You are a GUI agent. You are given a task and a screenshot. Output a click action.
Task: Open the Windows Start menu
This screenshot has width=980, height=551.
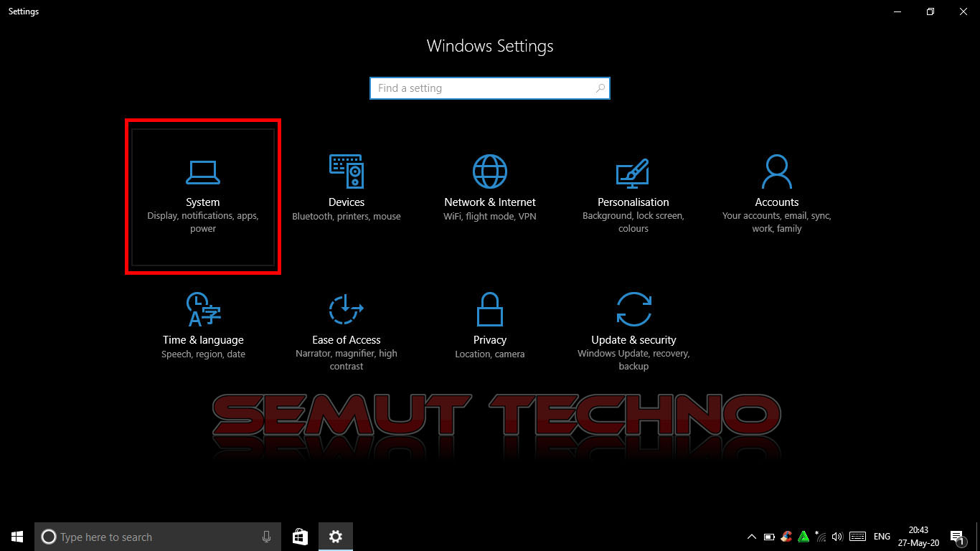coord(17,537)
